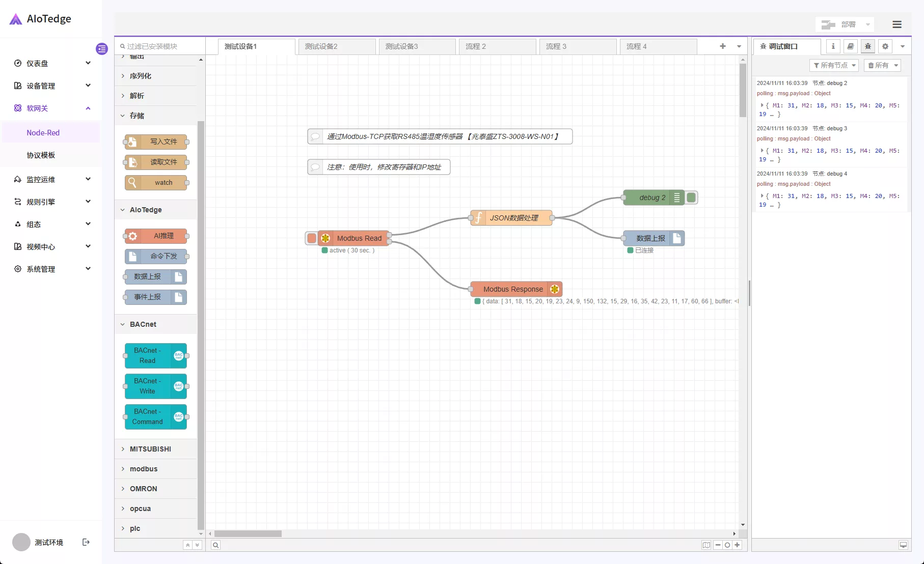Click the zoom in plus icon

737,545
